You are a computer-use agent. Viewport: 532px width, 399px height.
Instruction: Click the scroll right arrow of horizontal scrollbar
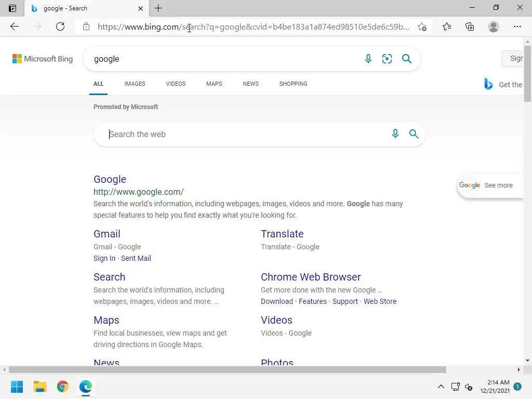pos(519,369)
